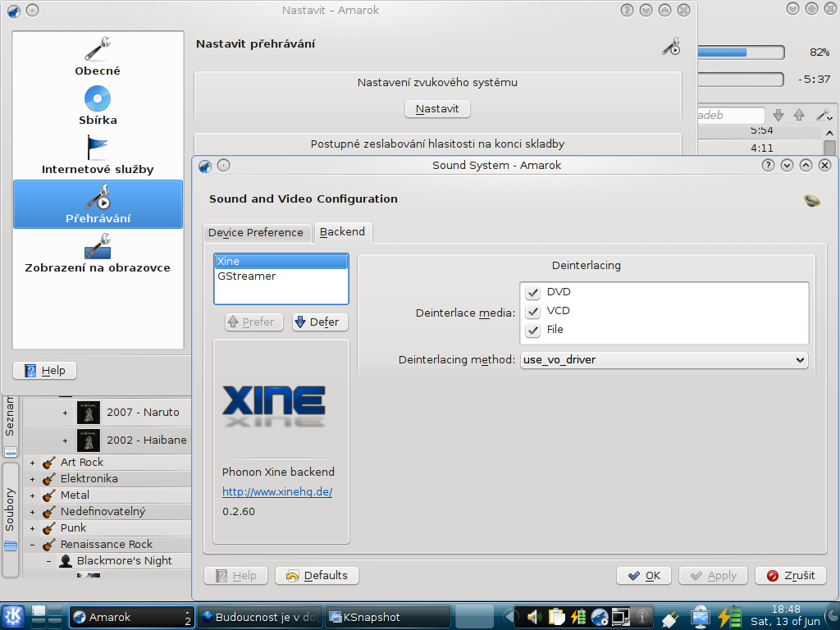
Task: Click the 2002 - Haibane album cover
Action: point(89,441)
